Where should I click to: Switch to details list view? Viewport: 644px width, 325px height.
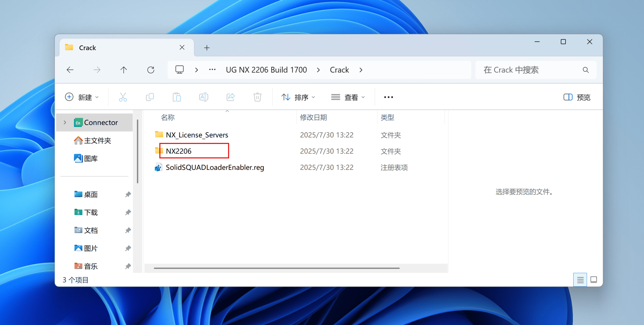coord(580,280)
